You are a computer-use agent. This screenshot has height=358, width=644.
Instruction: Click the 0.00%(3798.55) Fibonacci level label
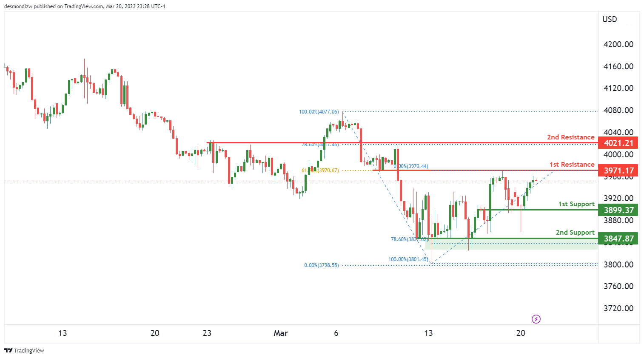(322, 265)
